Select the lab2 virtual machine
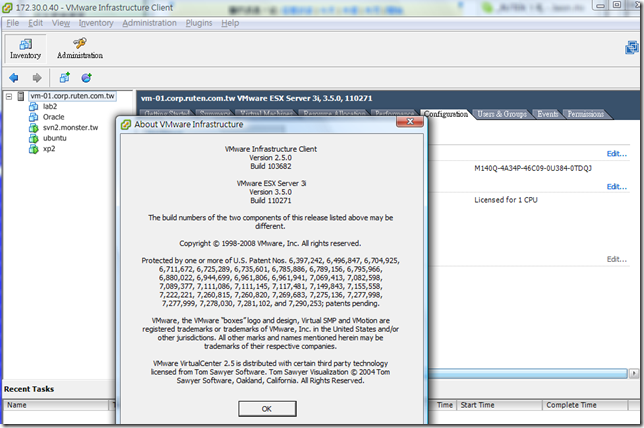The width and height of the screenshot is (644, 428). (50, 106)
